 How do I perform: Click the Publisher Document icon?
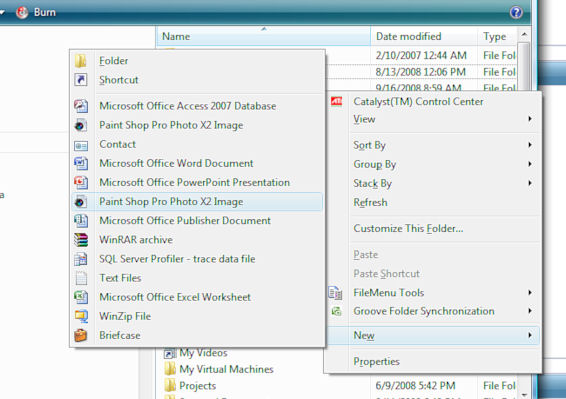pyautogui.click(x=81, y=221)
